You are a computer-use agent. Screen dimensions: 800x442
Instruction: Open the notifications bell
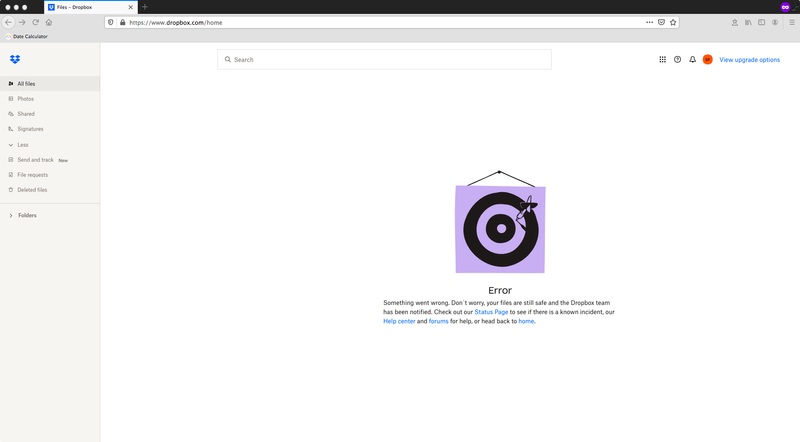coord(692,60)
